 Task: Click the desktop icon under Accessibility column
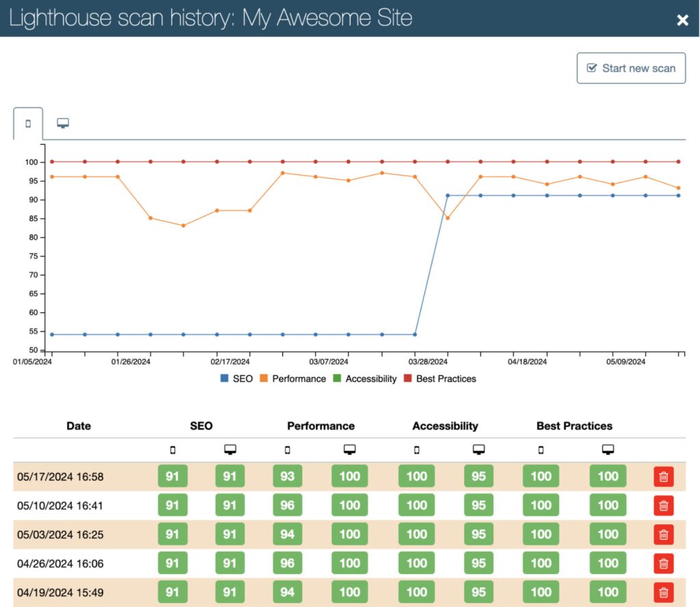coord(479,450)
